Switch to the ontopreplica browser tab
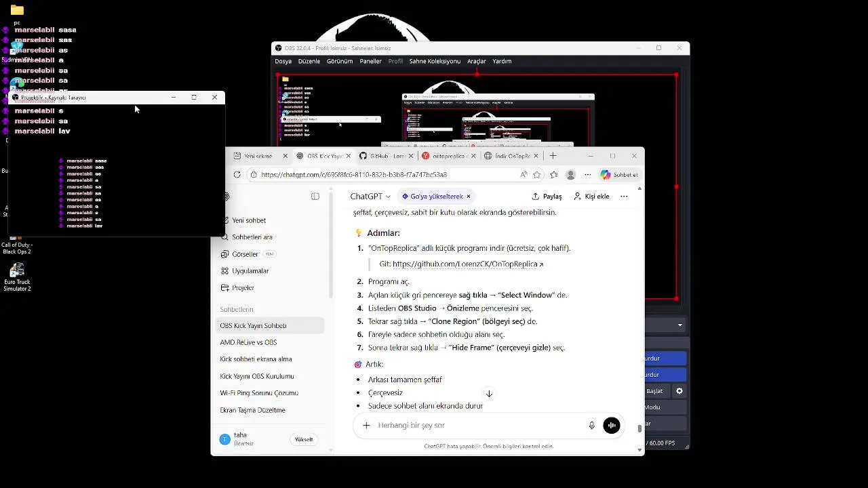The width and height of the screenshot is (868, 488). 450,156
